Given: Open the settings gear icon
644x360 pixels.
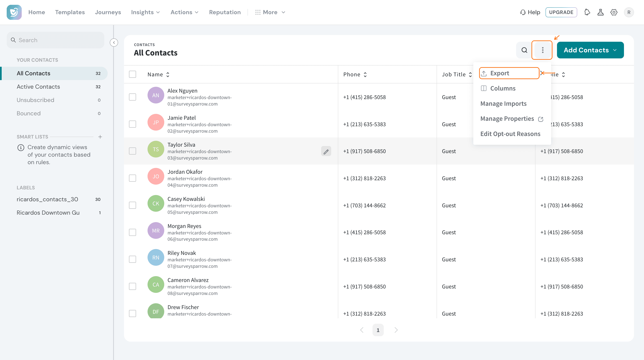Looking at the screenshot, I should pyautogui.click(x=614, y=12).
